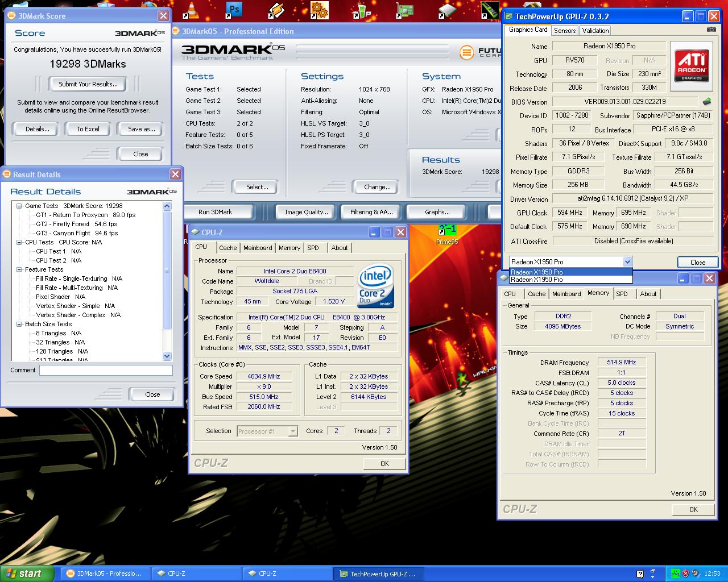Collapse the Batch Size Tests tree node
The width and height of the screenshot is (728, 582).
tap(19, 324)
